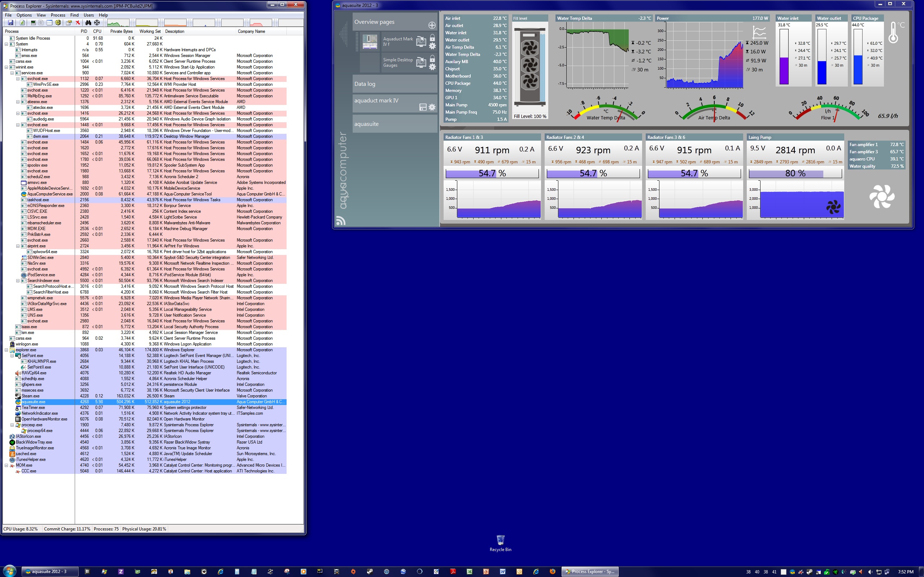924x577 pixels.
Task: Toggle lock icon for Simple Desktop Gauges page
Action: click(432, 59)
